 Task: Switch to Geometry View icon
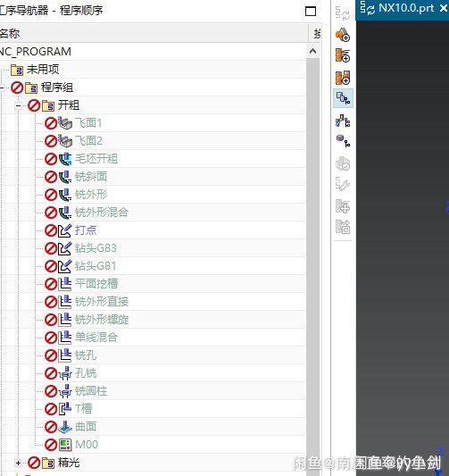(343, 141)
